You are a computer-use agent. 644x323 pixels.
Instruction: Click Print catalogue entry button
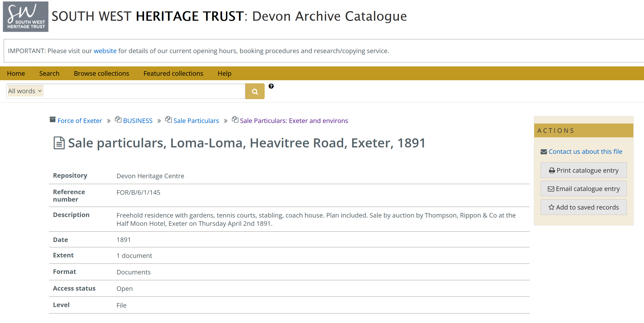584,170
